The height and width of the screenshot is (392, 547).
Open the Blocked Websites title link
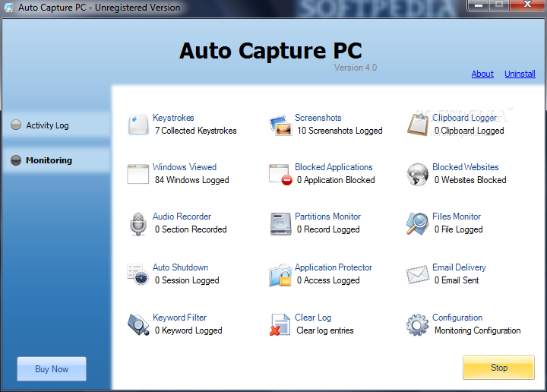[x=466, y=167]
